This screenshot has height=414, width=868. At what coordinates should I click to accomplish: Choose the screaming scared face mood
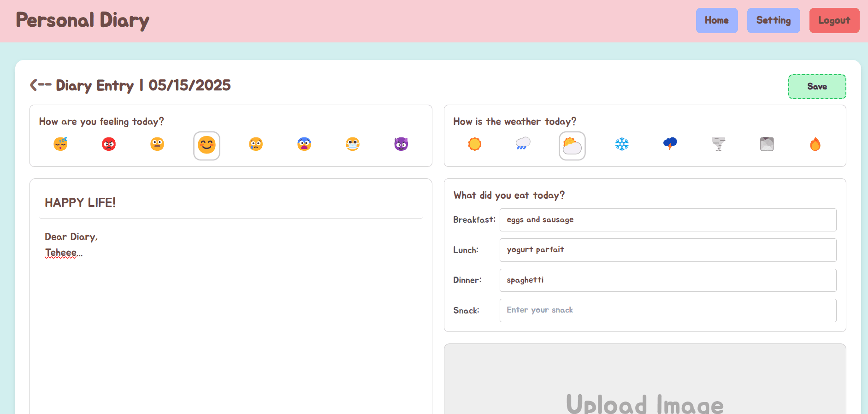[304, 144]
